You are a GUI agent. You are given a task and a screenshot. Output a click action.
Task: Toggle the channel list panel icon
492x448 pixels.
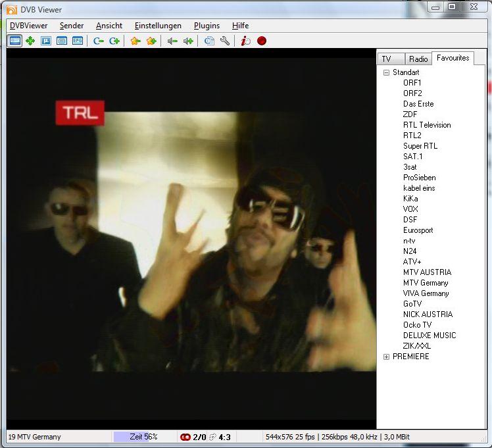pos(14,41)
